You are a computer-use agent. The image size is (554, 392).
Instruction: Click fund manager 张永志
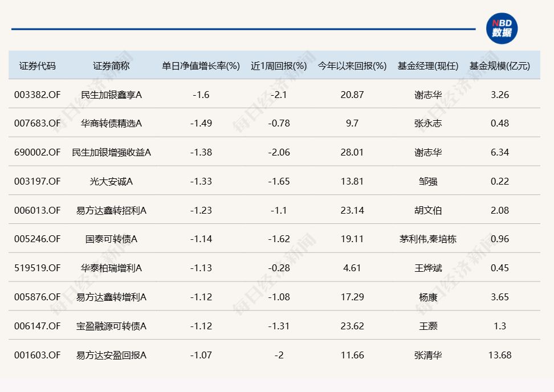(427, 124)
